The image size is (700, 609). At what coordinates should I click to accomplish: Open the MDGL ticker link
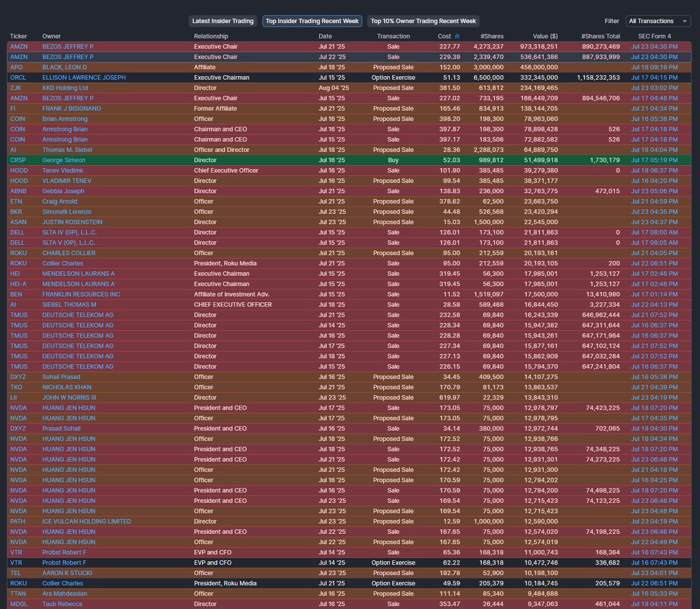click(x=18, y=604)
